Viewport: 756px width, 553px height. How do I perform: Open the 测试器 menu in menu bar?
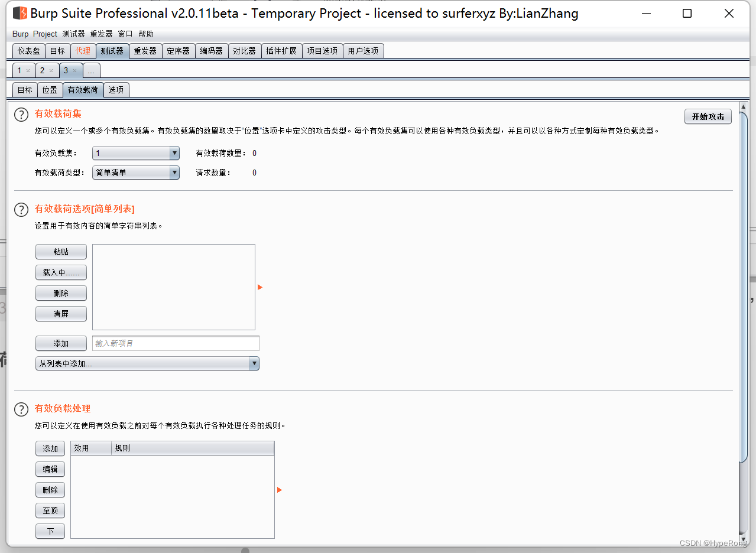[73, 34]
